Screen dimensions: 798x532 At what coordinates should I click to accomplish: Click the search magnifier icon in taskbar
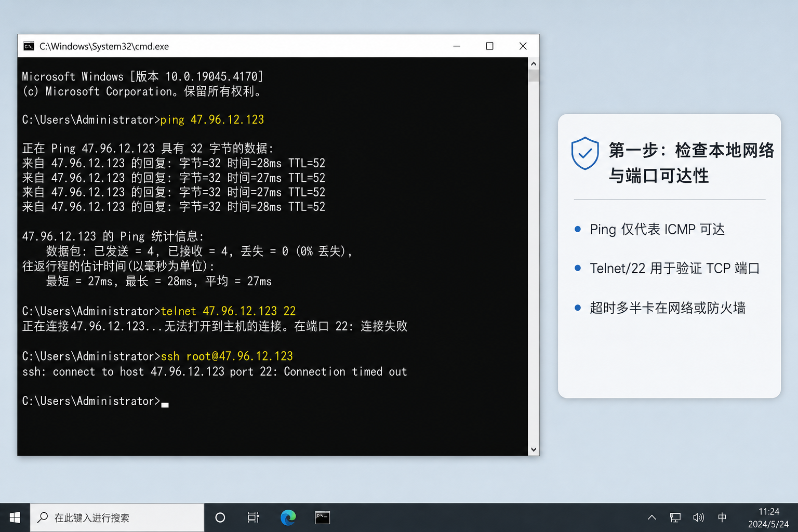(43, 517)
